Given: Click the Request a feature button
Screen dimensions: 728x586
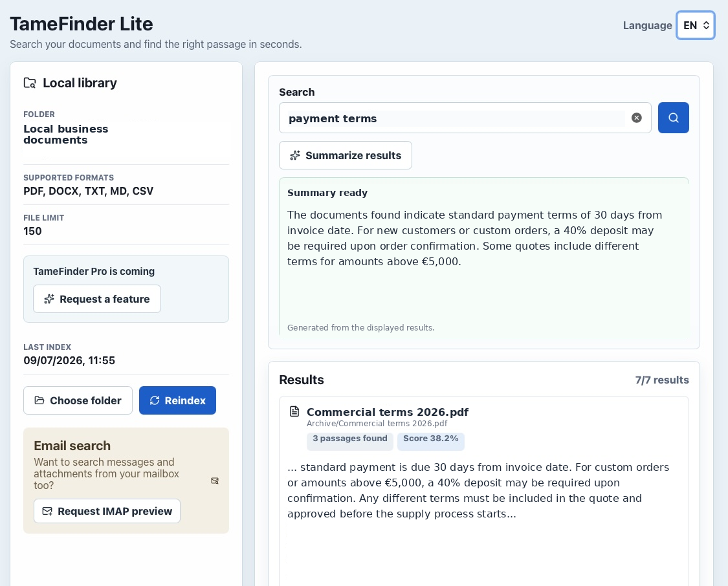Looking at the screenshot, I should click(x=97, y=299).
